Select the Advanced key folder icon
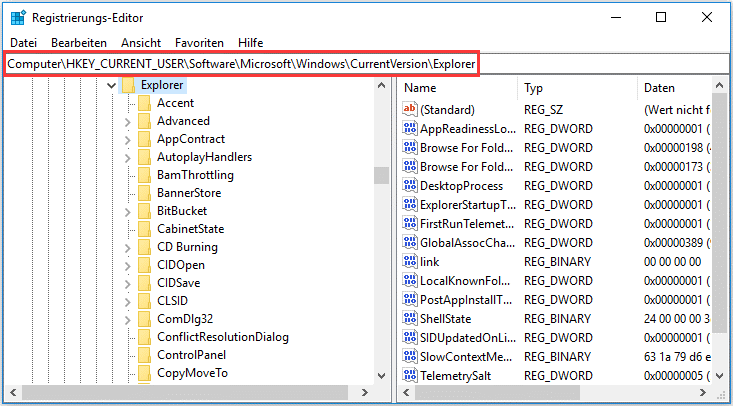Screen dimensions: 733x406 [144, 121]
